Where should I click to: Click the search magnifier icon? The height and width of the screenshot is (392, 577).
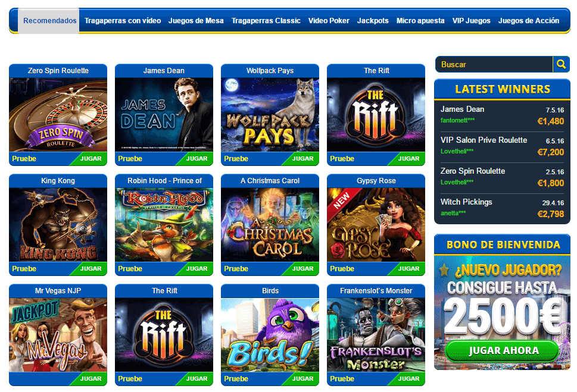[x=561, y=64]
